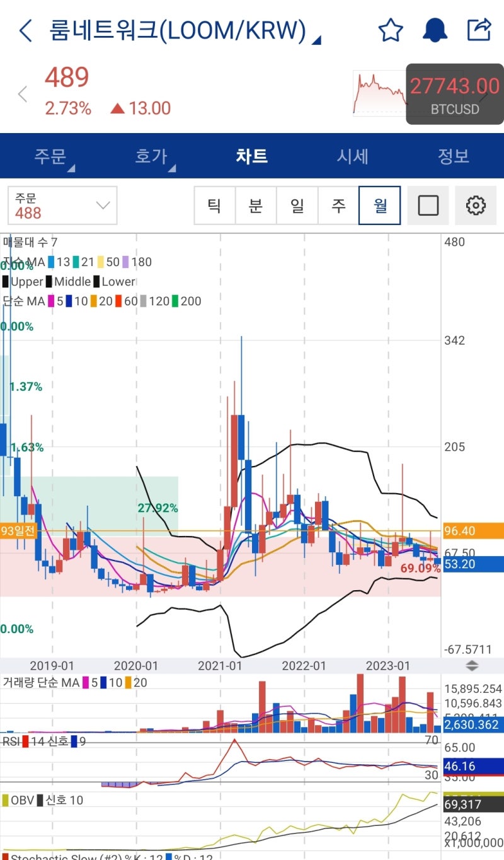Tap the ▲13.00 price change value
Image resolution: width=504 pixels, height=860 pixels.
pyautogui.click(x=140, y=108)
